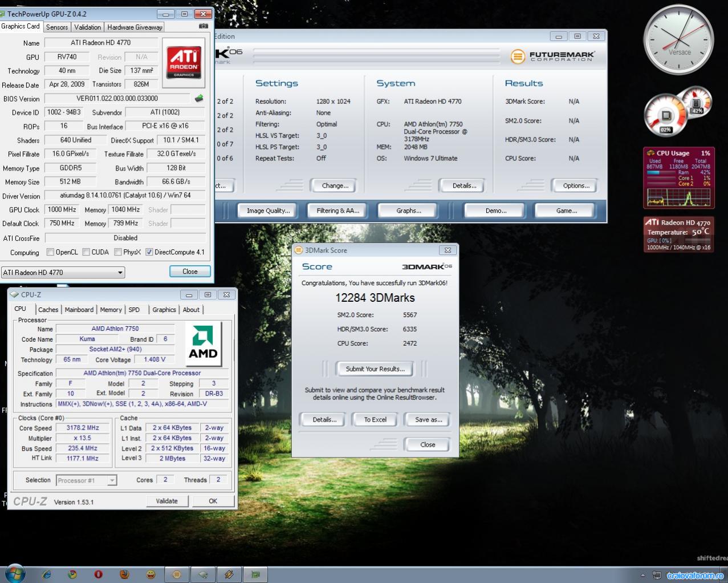Click the ATI Radeon temperature gadget
This screenshot has height=583, width=728.
click(x=678, y=234)
